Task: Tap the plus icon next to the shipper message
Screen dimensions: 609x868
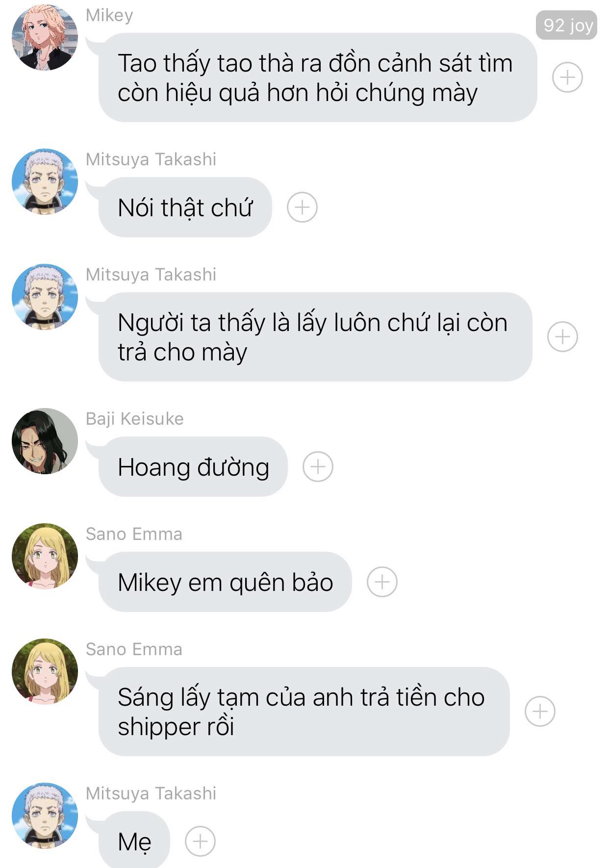Action: (540, 712)
